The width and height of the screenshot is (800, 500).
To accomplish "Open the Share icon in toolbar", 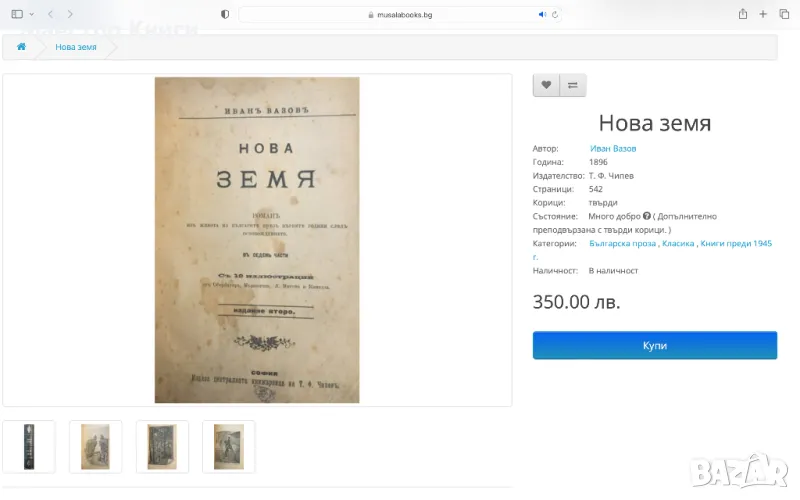I will pyautogui.click(x=743, y=14).
